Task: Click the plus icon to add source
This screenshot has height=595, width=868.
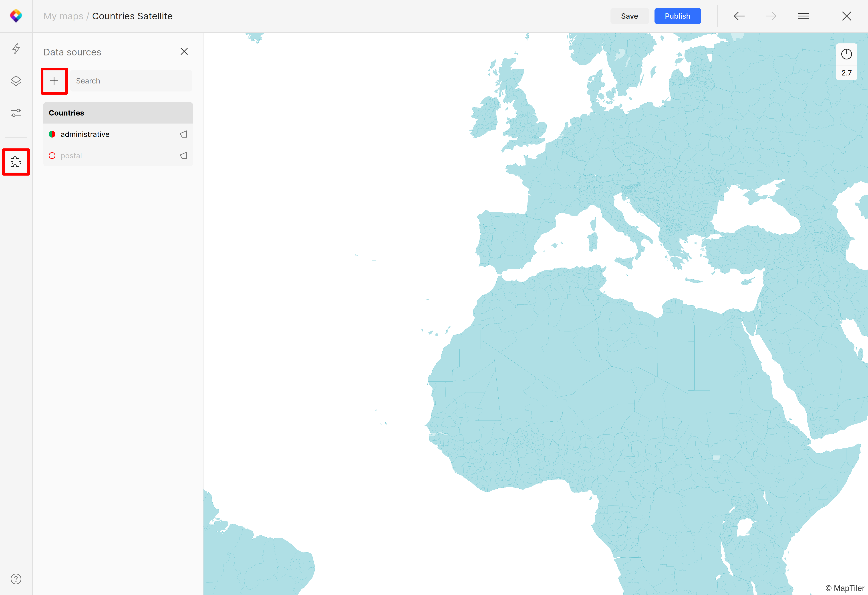Action: pyautogui.click(x=54, y=81)
